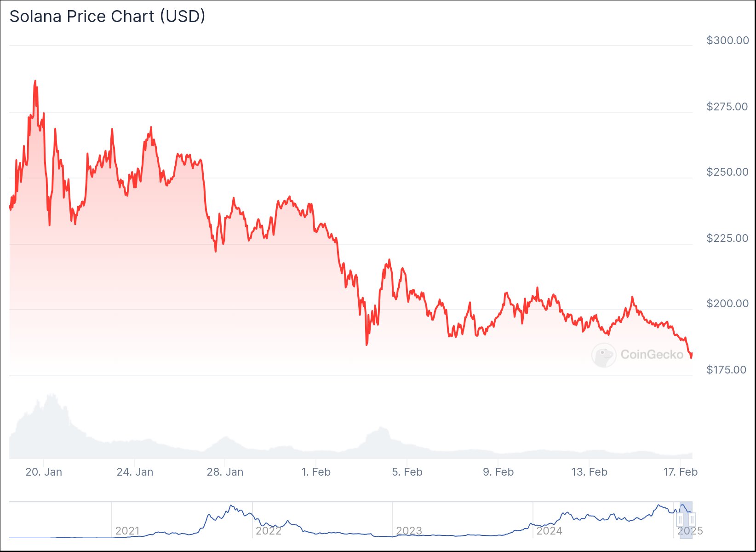Click the $200.00 price axis label

pyautogui.click(x=727, y=304)
